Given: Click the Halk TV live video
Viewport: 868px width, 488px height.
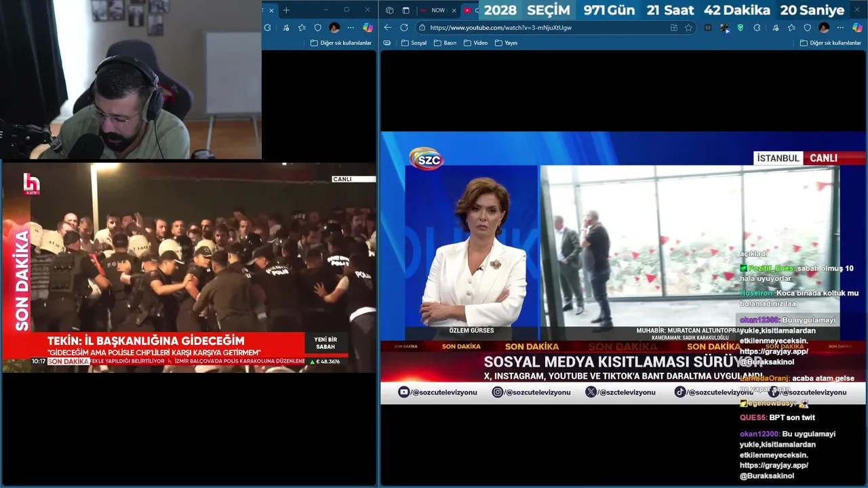Looking at the screenshot, I should tap(189, 267).
